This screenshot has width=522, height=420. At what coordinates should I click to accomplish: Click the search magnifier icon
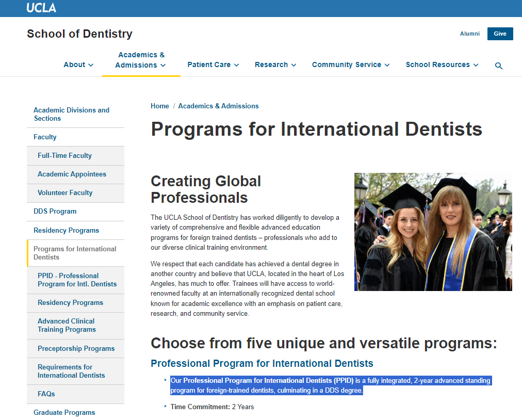498,66
